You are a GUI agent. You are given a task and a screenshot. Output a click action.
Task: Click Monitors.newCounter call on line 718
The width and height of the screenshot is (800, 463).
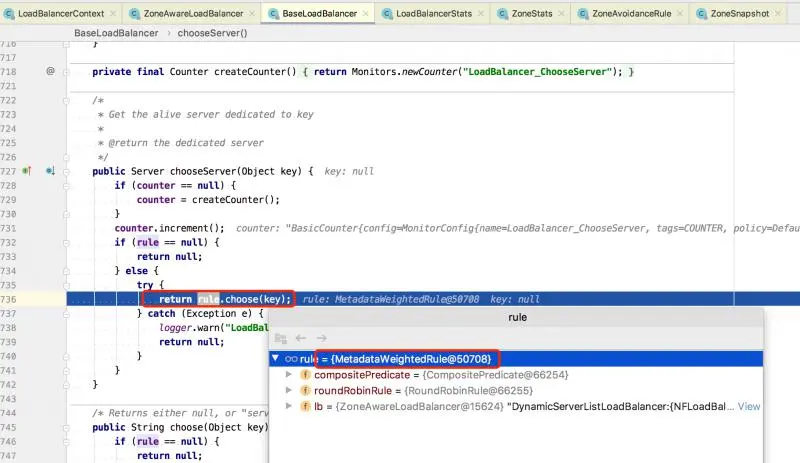[404, 71]
